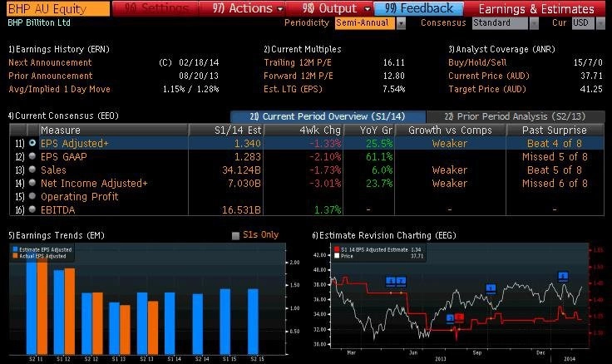Click the Net Income estimate 7.030B

[x=244, y=184]
